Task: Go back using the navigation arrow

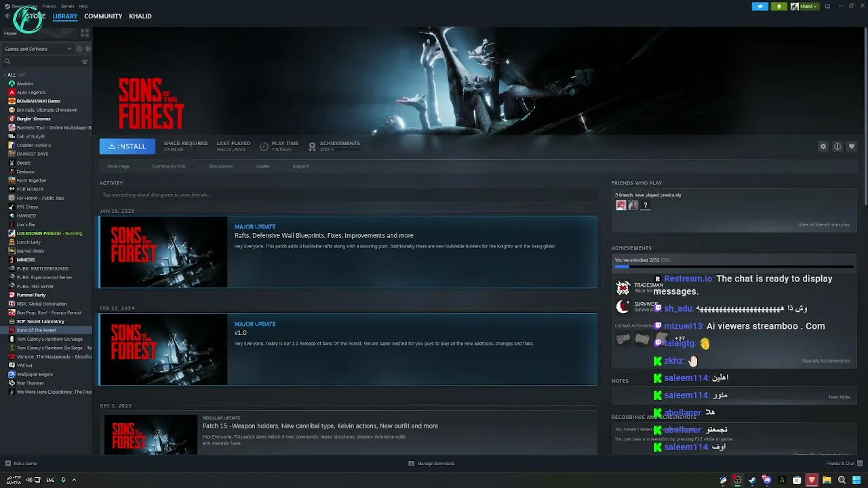Action: (x=7, y=16)
